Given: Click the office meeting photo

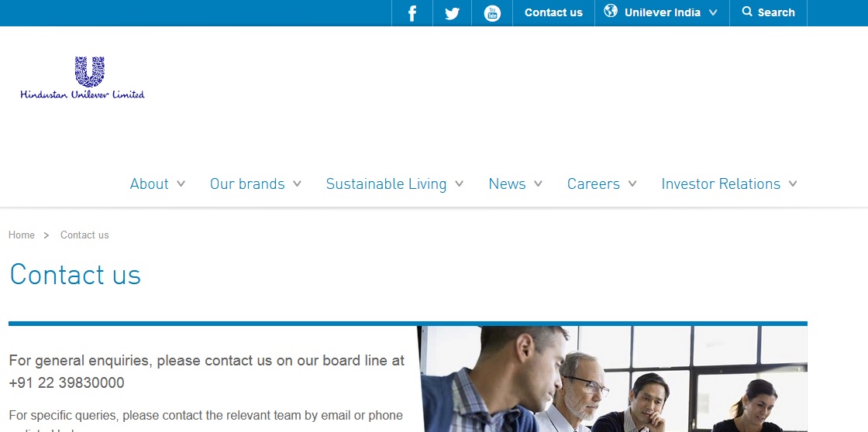Looking at the screenshot, I should pyautogui.click(x=613, y=379).
